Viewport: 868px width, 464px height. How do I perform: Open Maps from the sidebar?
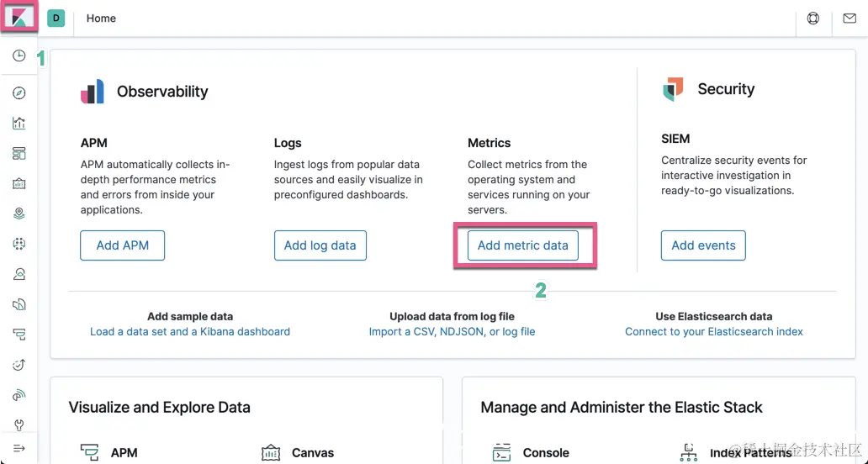point(19,214)
